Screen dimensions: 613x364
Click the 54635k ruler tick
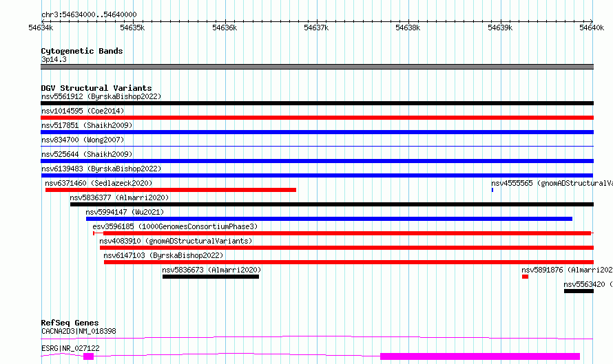(132, 28)
